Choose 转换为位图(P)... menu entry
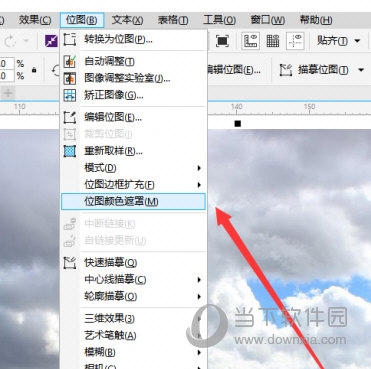The width and height of the screenshot is (371, 369). click(x=134, y=39)
